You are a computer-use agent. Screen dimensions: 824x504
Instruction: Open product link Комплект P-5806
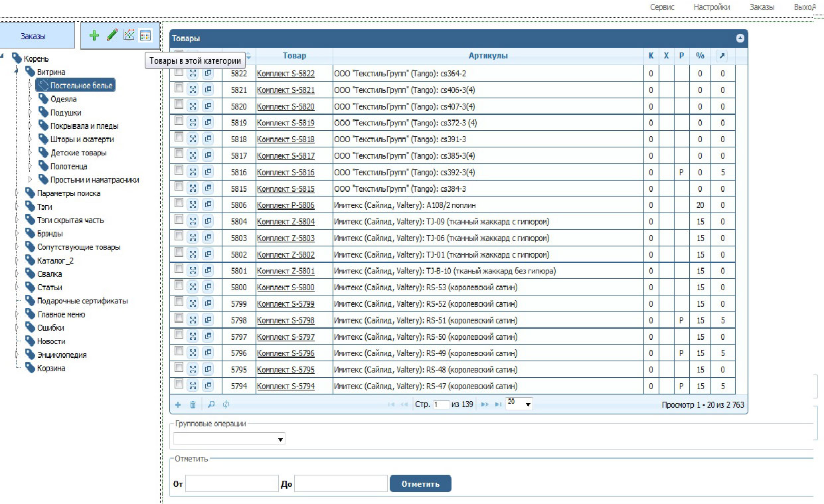point(286,205)
